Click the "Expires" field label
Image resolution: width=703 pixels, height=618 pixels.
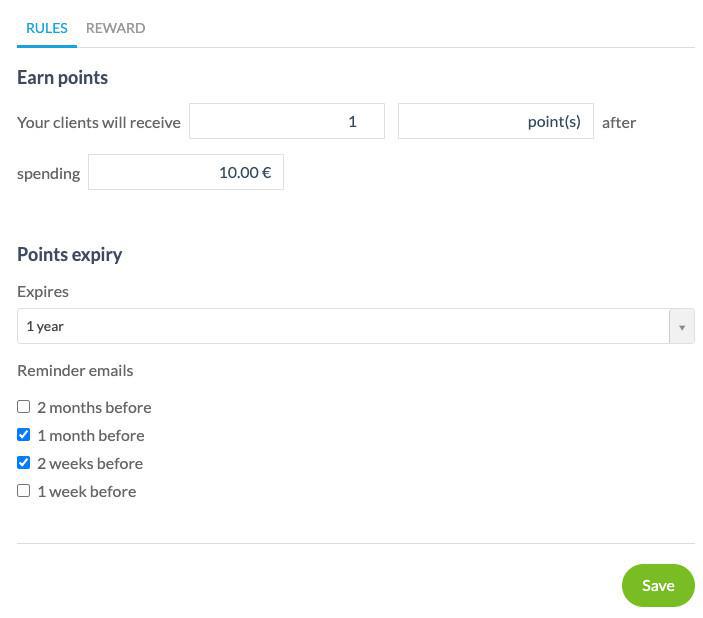click(43, 291)
